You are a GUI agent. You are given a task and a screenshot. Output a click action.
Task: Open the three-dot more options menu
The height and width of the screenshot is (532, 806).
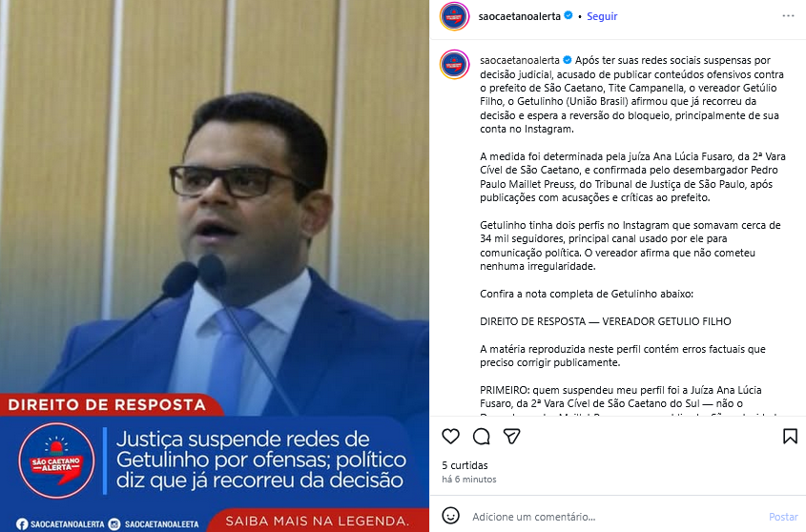point(788,16)
